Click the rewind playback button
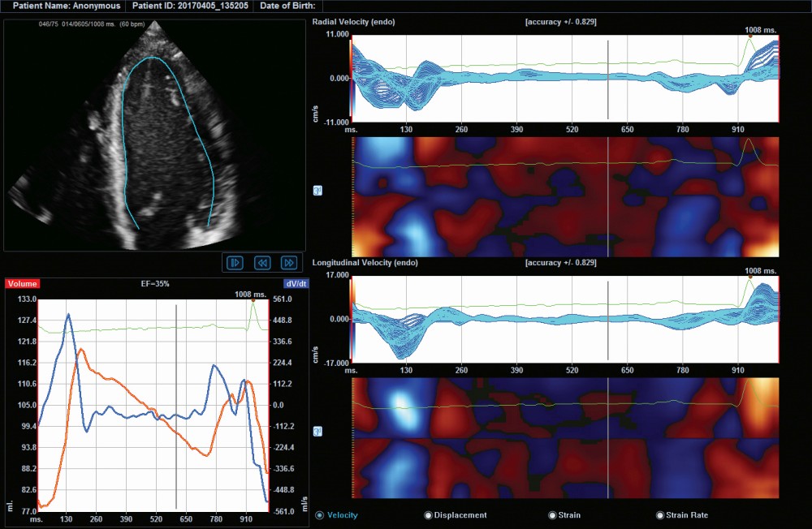 coord(262,263)
